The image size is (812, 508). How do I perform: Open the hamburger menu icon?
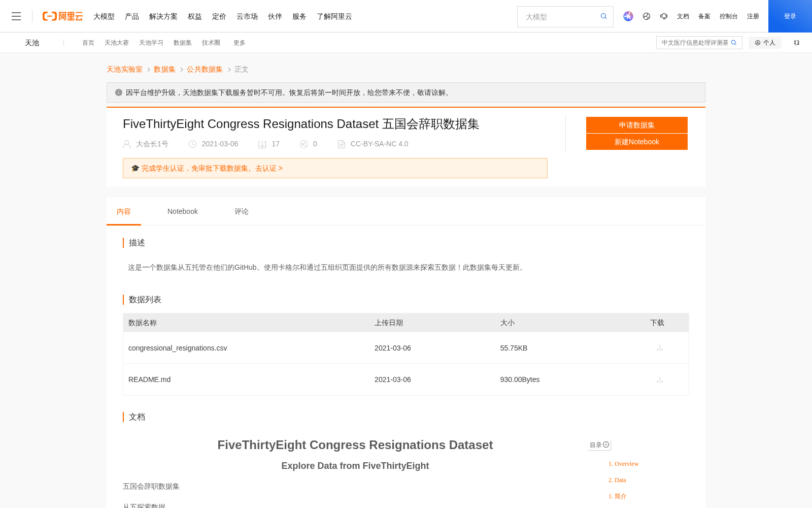click(x=16, y=16)
